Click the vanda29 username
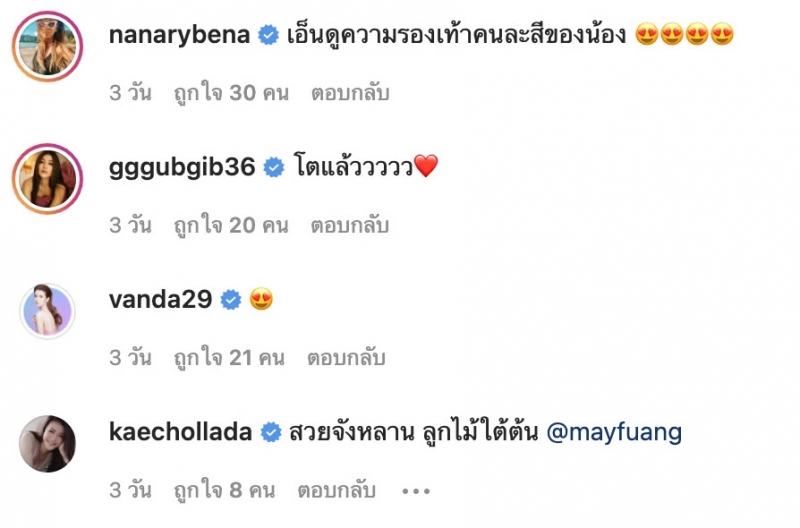The height and width of the screenshot is (528, 800). coord(161,299)
